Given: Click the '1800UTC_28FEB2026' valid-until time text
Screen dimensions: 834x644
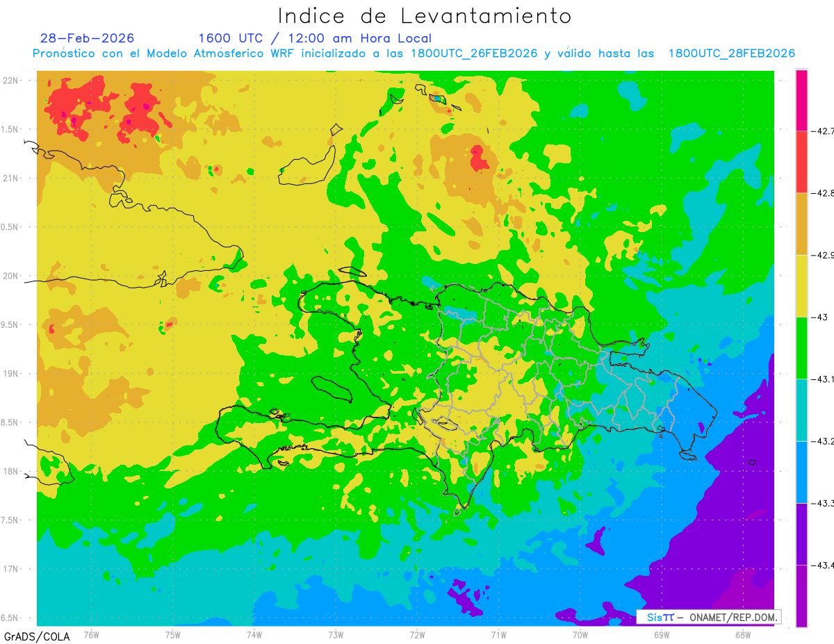Looking at the screenshot, I should [732, 53].
